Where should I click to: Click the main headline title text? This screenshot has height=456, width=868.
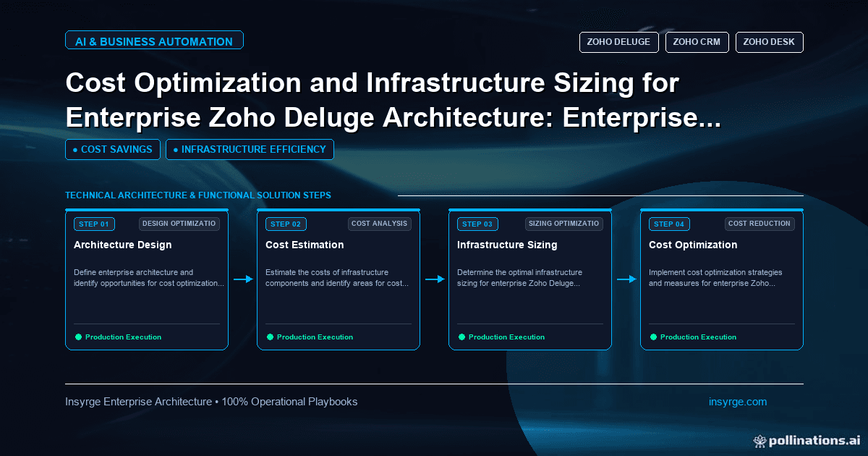393,101
